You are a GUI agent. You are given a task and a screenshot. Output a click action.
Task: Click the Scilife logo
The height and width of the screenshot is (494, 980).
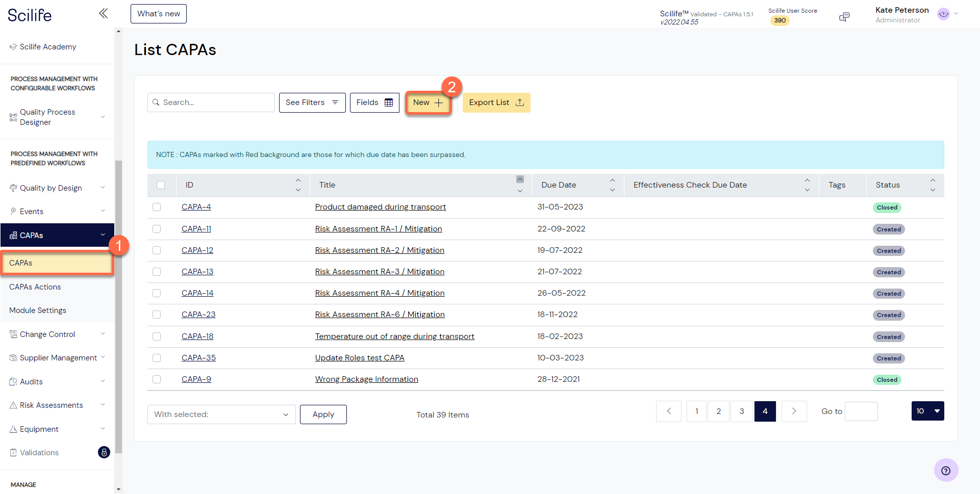pos(29,15)
